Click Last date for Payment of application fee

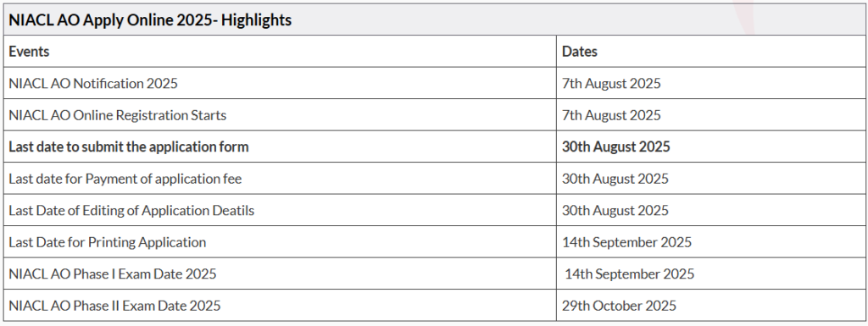(125, 179)
